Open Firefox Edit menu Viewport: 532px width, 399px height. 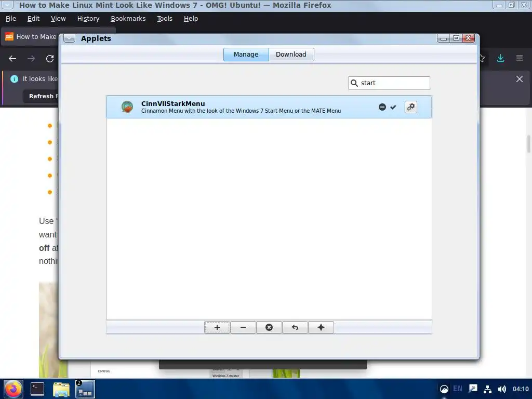click(33, 19)
